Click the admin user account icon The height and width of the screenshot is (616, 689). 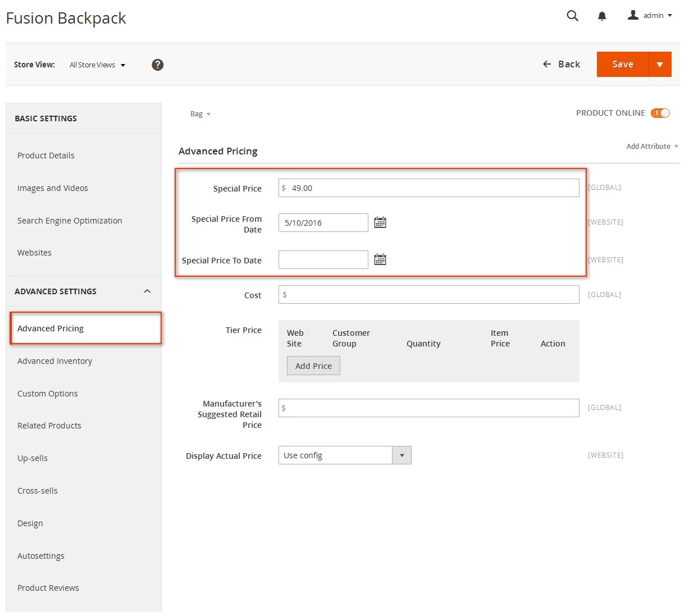point(633,15)
